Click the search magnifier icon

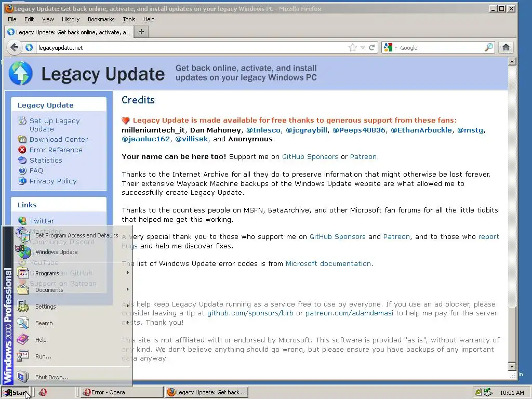489,47
